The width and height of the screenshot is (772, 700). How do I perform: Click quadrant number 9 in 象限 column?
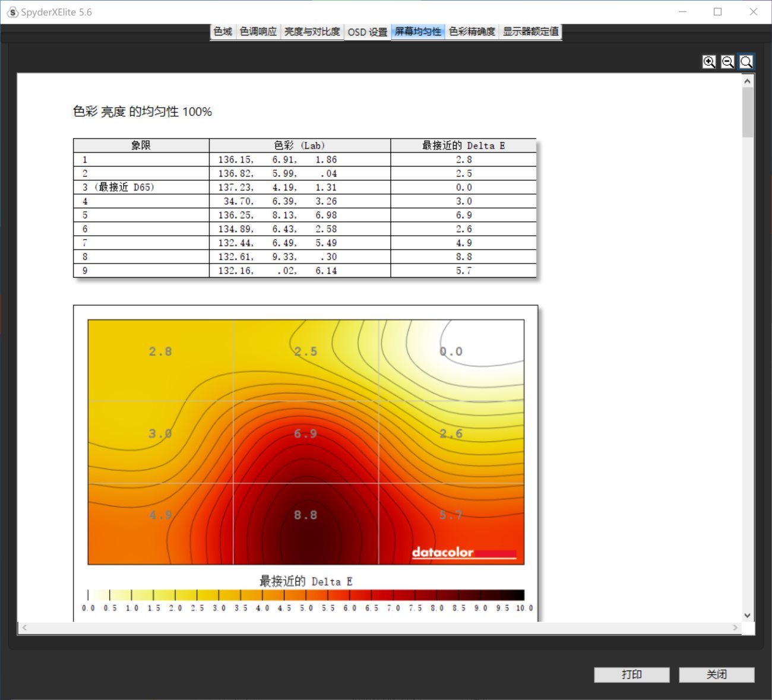pyautogui.click(x=85, y=271)
